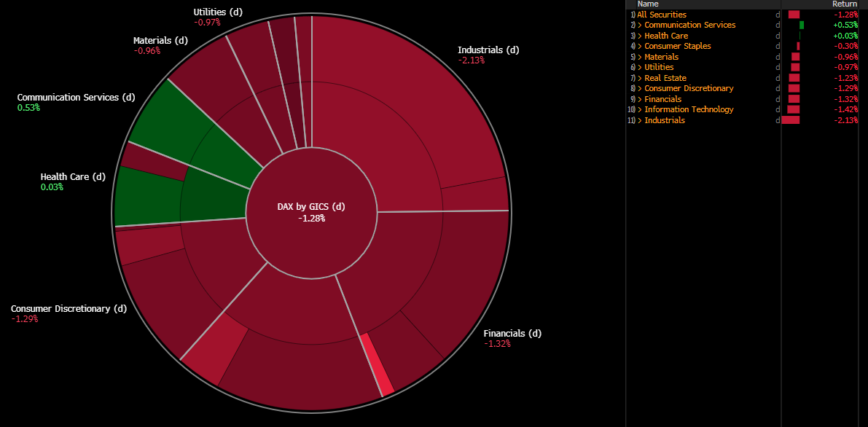The width and height of the screenshot is (868, 427).
Task: Click the Health Care (d) chart label
Action: click(x=73, y=176)
